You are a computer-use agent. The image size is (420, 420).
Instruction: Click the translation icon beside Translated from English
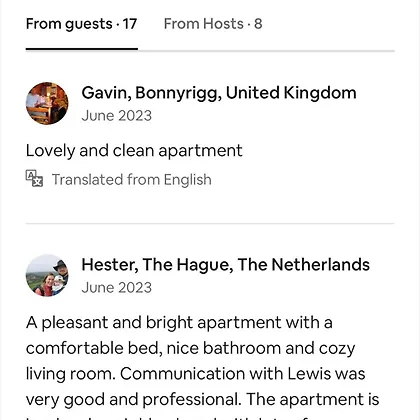(34, 178)
